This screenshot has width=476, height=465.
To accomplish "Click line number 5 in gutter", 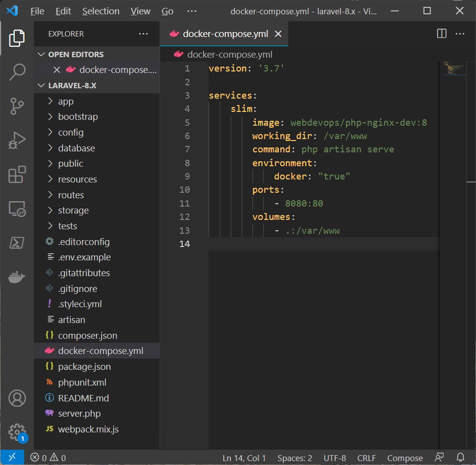I will click(187, 123).
